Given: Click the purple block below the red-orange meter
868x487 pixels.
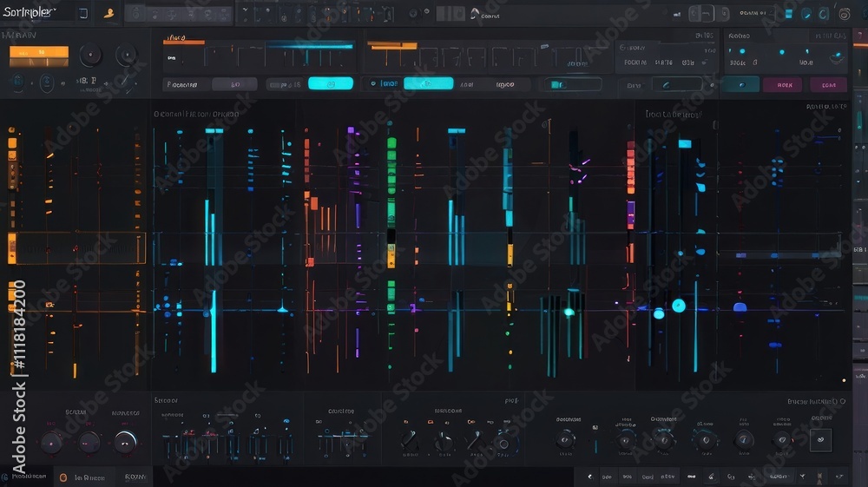Looking at the screenshot, I should click(x=630, y=214).
